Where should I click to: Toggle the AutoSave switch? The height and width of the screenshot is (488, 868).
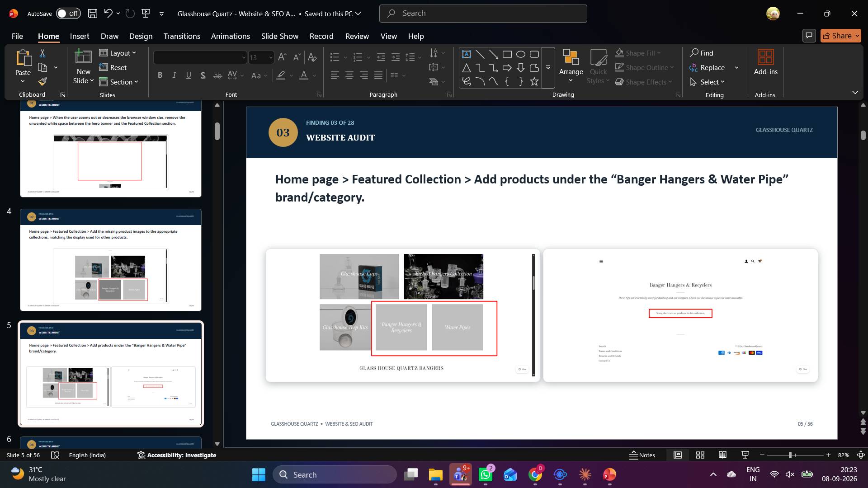pyautogui.click(x=68, y=14)
